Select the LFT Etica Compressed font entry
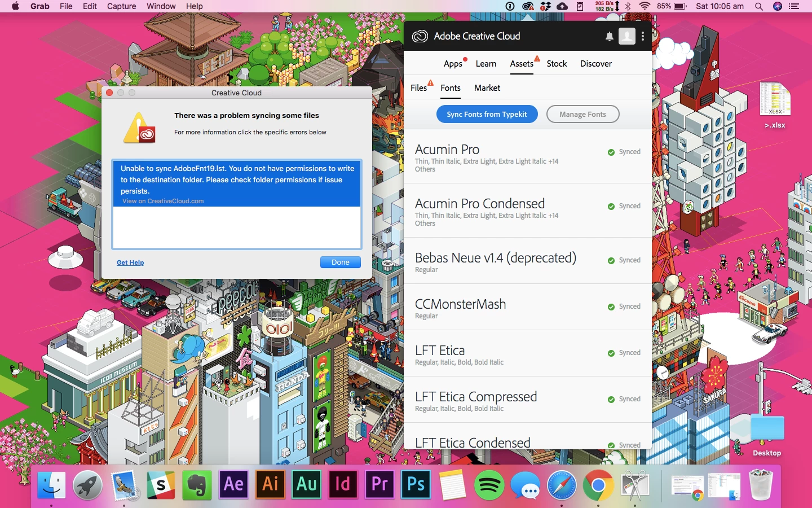The height and width of the screenshot is (508, 812). coord(528,400)
